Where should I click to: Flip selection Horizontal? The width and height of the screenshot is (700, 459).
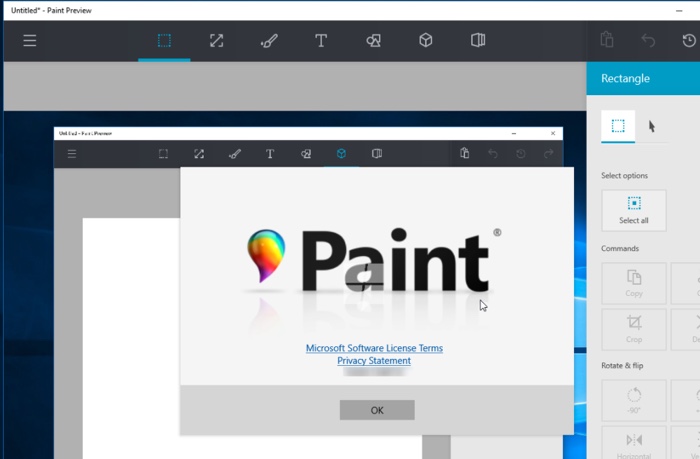point(633,443)
